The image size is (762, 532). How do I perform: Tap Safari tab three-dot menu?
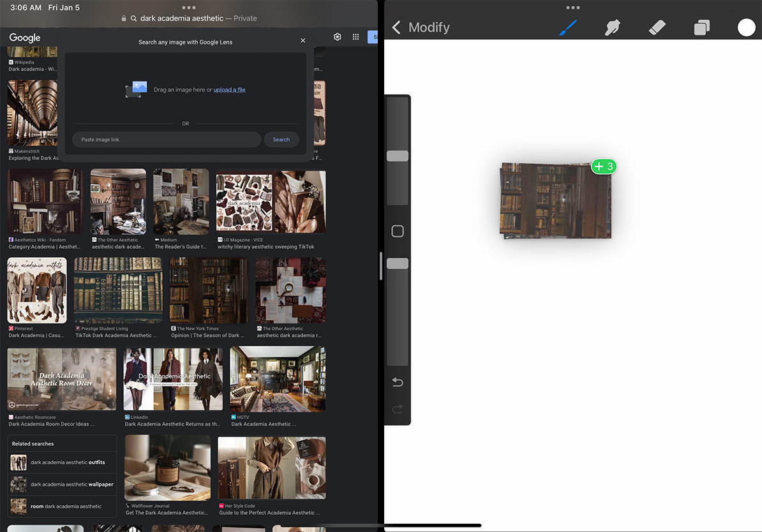tap(188, 6)
